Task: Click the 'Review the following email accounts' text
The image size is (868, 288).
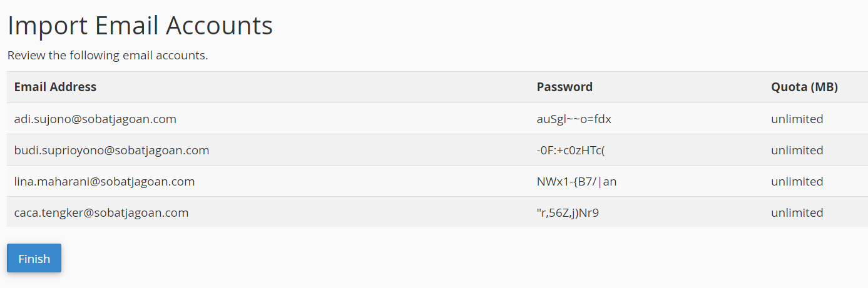Action: (x=108, y=55)
